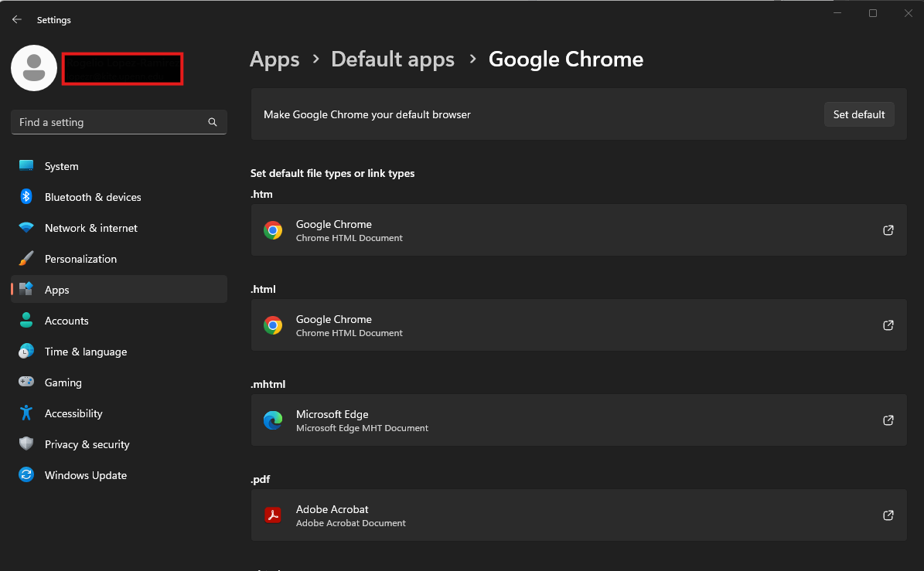Click the Windows Update sync icon

coord(26,474)
